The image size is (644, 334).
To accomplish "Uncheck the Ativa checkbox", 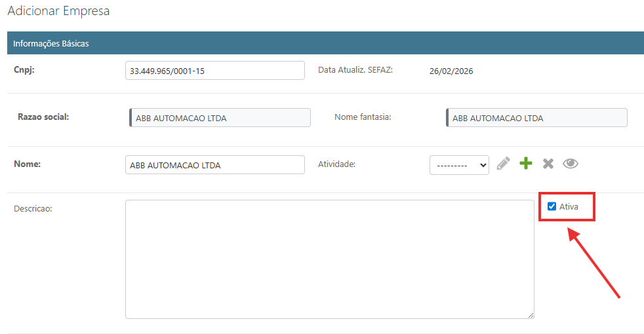I will [552, 206].
